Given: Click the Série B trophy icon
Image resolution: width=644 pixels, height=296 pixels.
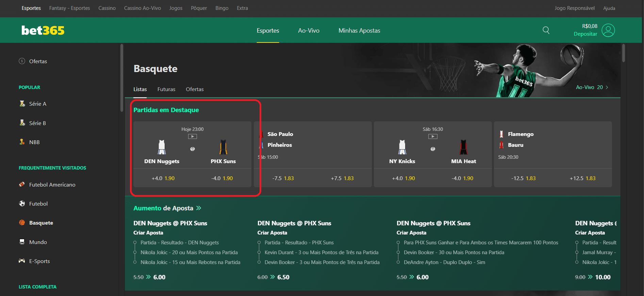Looking at the screenshot, I should pyautogui.click(x=22, y=123).
